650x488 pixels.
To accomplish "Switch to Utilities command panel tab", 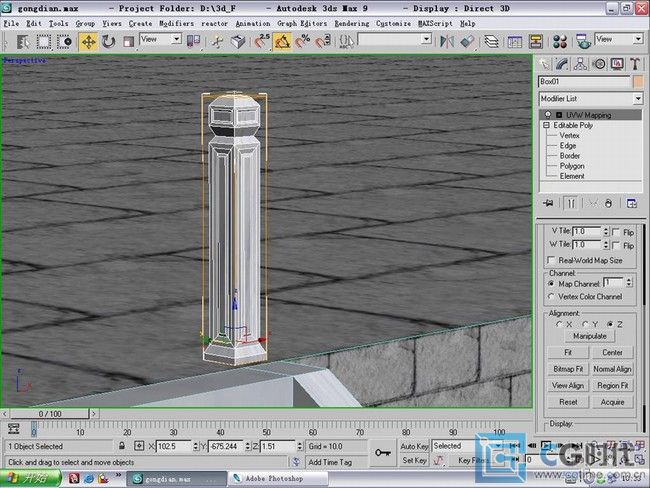I will 635,64.
